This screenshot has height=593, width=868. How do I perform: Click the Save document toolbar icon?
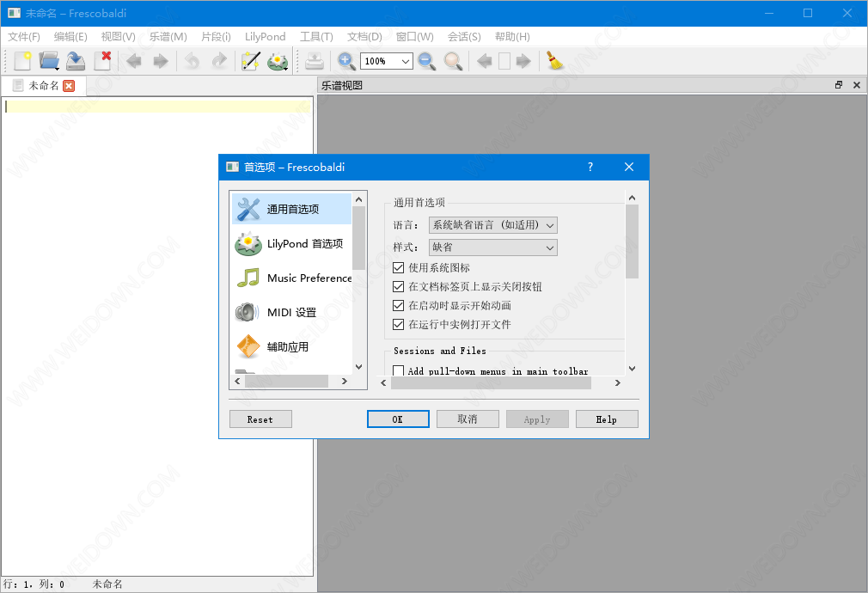(x=76, y=61)
